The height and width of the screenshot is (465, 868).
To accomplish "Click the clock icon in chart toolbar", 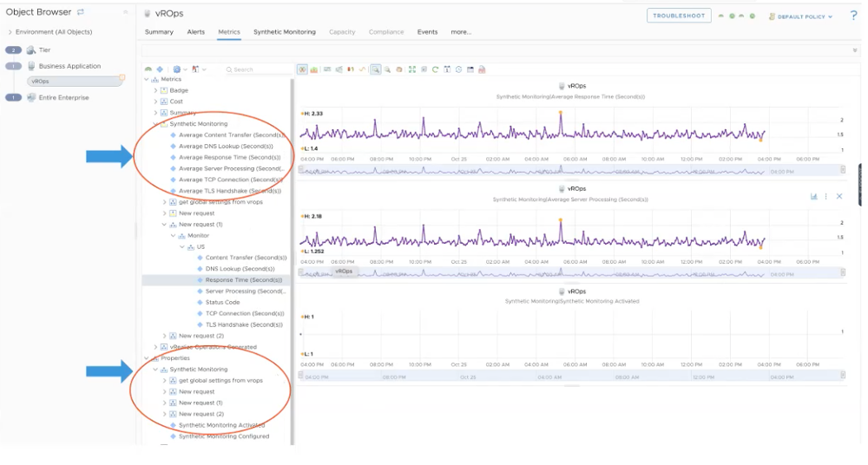I will point(459,69).
